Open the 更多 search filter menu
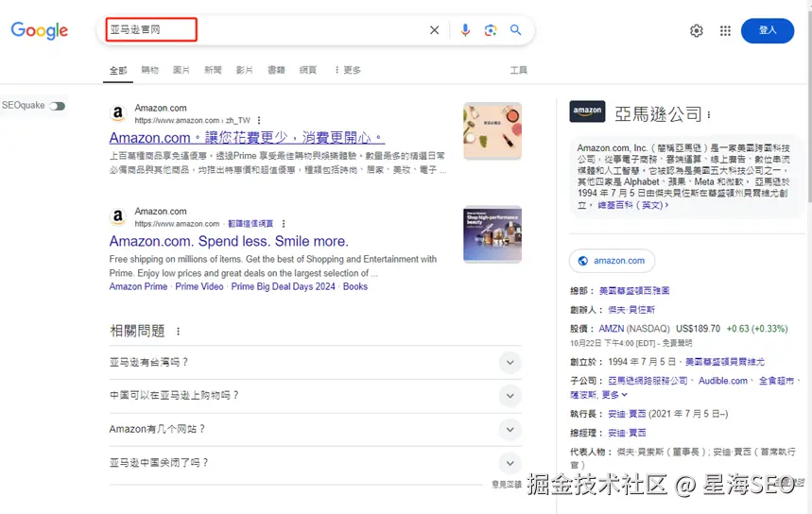 348,70
